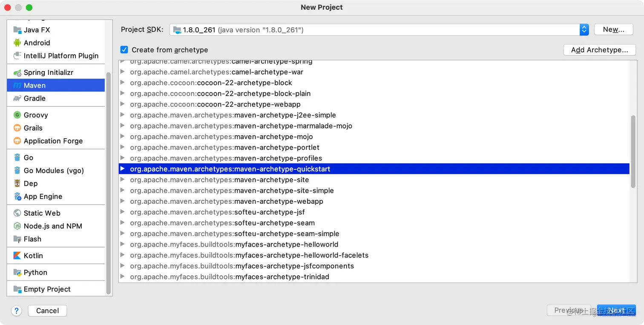The height and width of the screenshot is (325, 644).
Task: Click the archetype list vertical scrollbar
Action: pyautogui.click(x=633, y=151)
